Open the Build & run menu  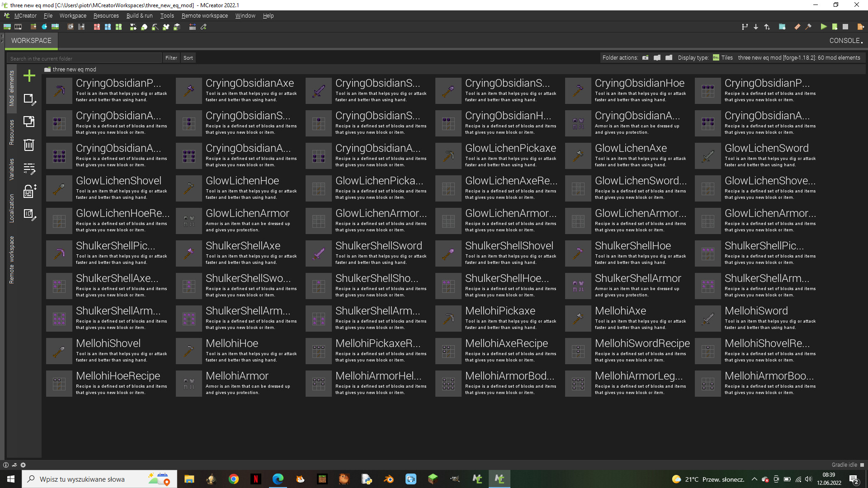pos(139,15)
